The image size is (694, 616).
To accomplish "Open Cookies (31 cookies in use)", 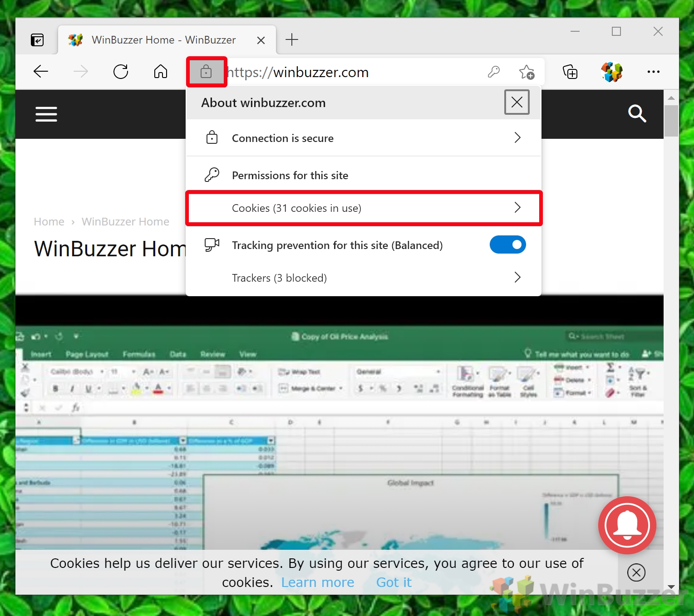I will pyautogui.click(x=364, y=208).
